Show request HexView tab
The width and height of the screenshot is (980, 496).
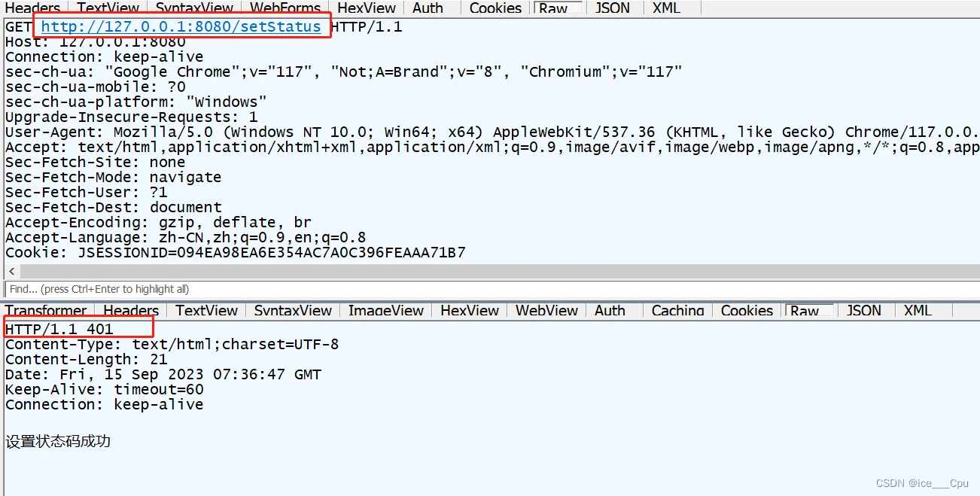[x=367, y=8]
